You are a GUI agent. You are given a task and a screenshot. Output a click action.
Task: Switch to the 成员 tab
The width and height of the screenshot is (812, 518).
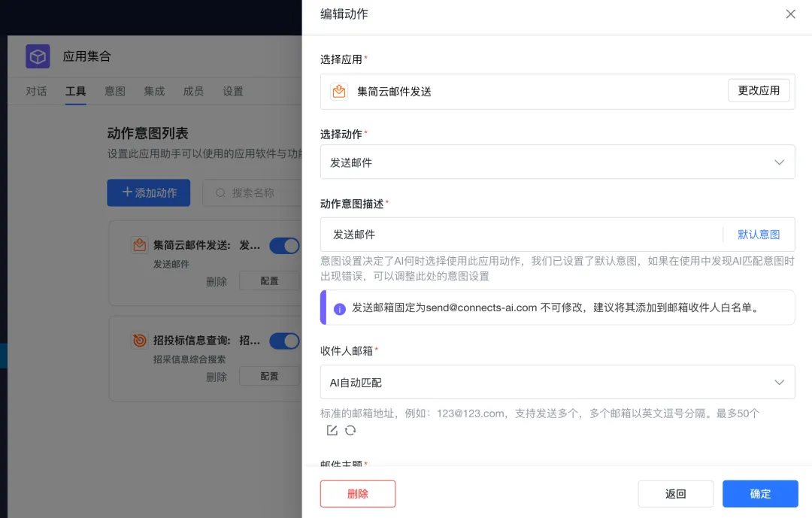tap(194, 91)
